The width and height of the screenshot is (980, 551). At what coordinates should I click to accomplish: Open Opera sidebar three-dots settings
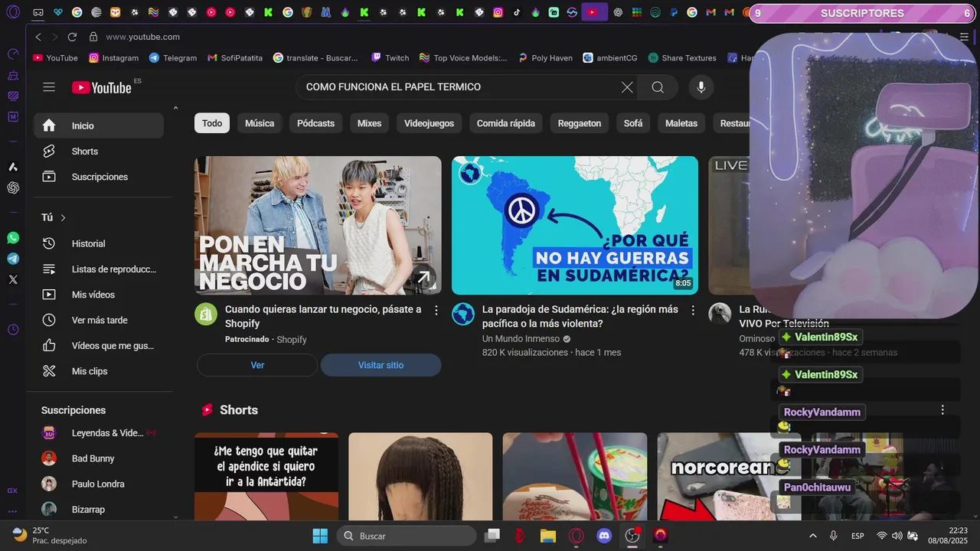coord(13,511)
